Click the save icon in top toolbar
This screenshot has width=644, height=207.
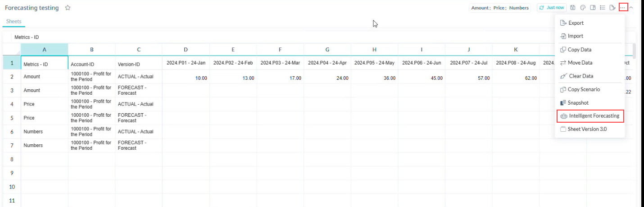(573, 8)
